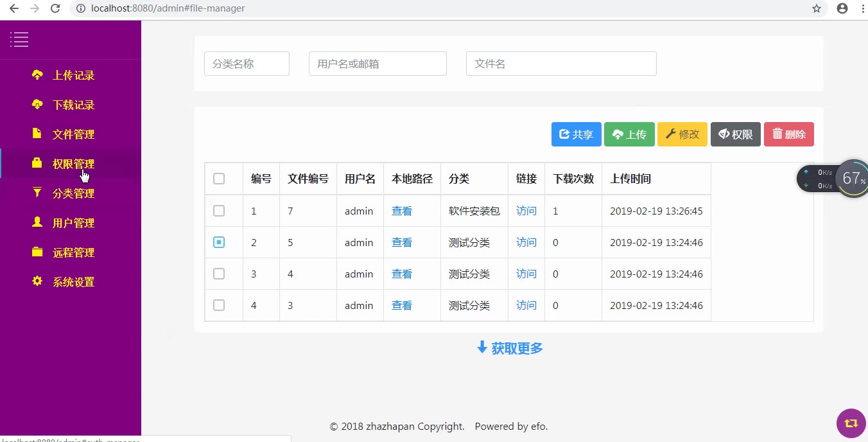Click the remote management folder icon
Image resolution: width=868 pixels, height=442 pixels.
pos(37,252)
